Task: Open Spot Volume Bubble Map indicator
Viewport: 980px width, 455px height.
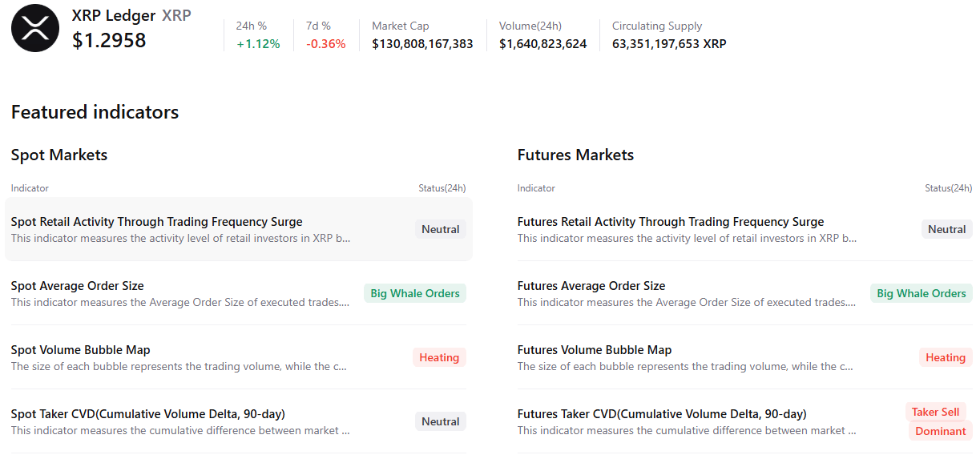Action: 239,357
